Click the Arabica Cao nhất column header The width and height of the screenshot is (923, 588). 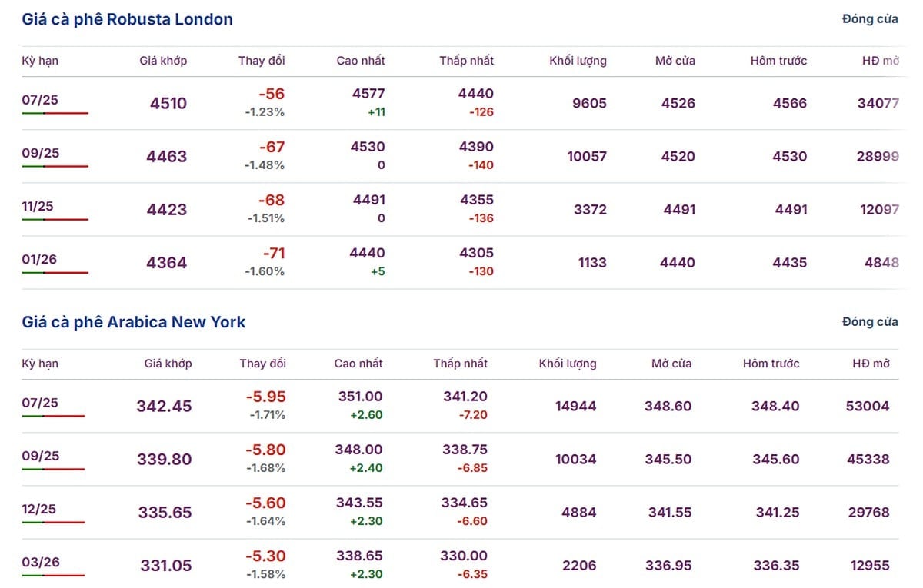coord(358,364)
